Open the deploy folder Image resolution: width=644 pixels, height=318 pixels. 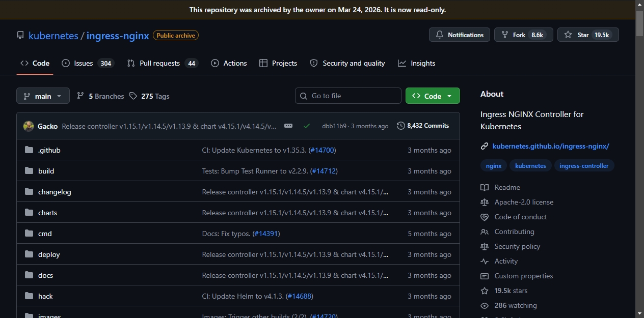[49, 254]
